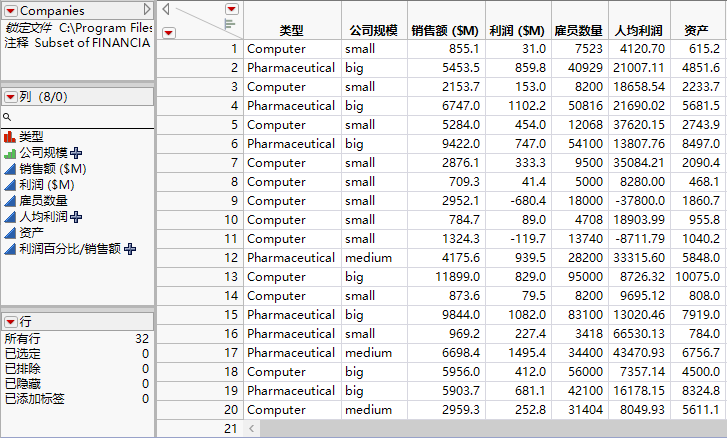The height and width of the screenshot is (438, 727).
Task: Click the 人均利润 column header in the grid
Action: pos(638,31)
